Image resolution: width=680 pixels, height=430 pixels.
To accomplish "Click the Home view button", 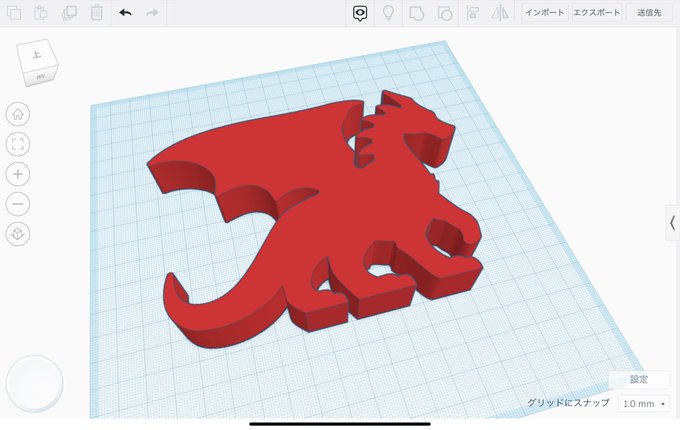I will click(x=18, y=114).
